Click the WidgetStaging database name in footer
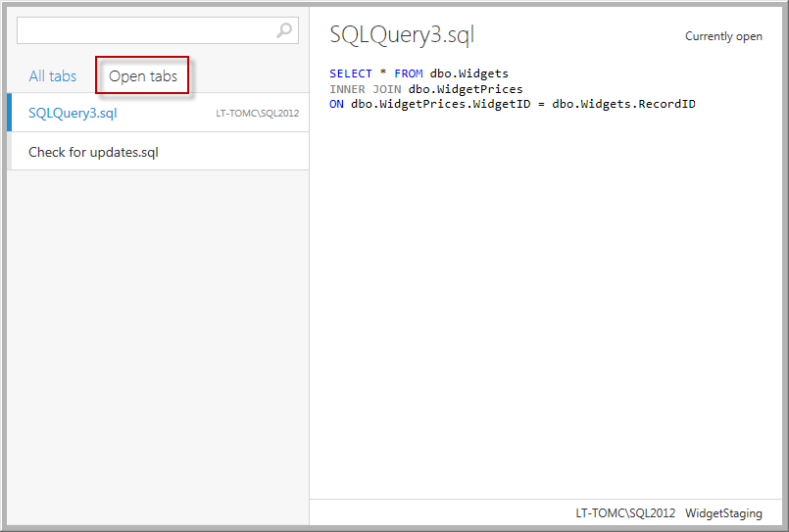Screen dimensions: 789x532 pyautogui.click(x=723, y=513)
